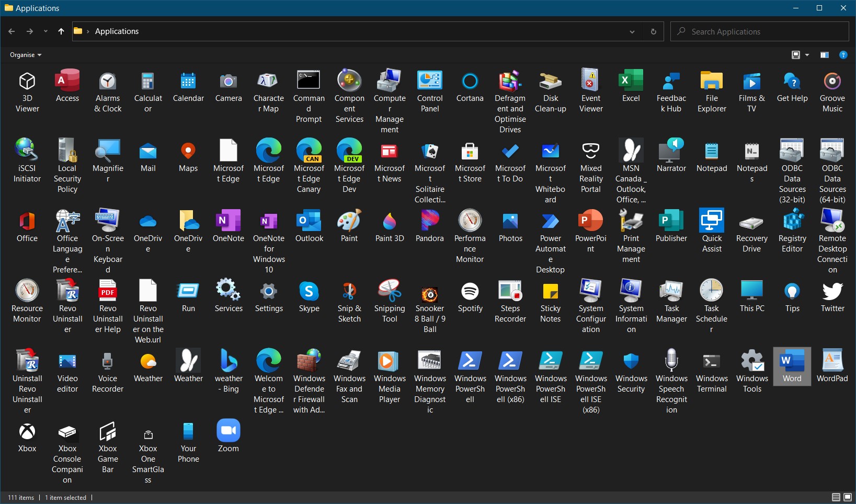The image size is (856, 504).
Task: Go back using the back arrow
Action: pyautogui.click(x=12, y=31)
